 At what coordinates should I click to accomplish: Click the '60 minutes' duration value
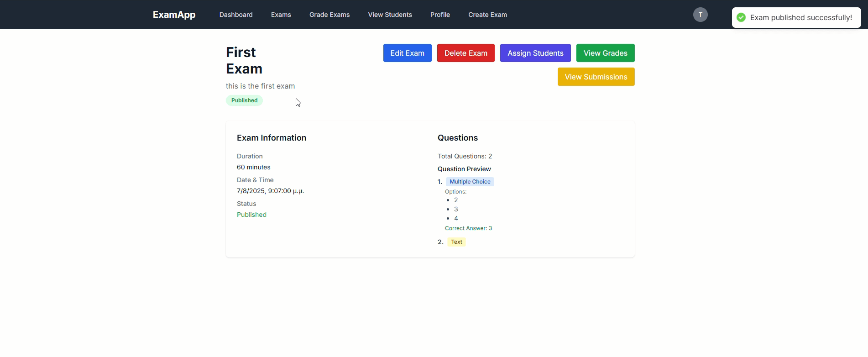[x=254, y=167]
